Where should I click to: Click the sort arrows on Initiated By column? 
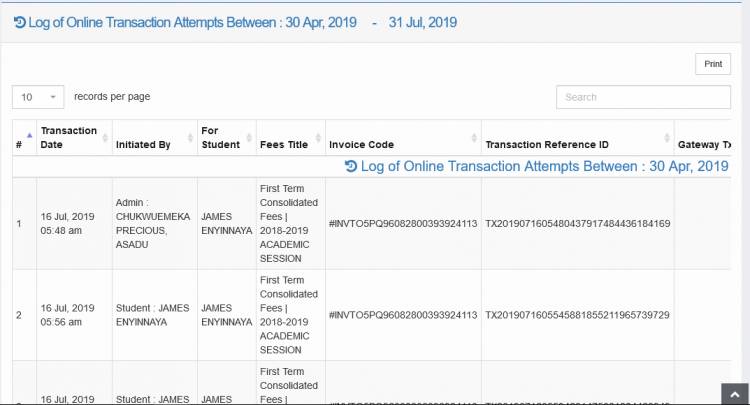[189, 138]
